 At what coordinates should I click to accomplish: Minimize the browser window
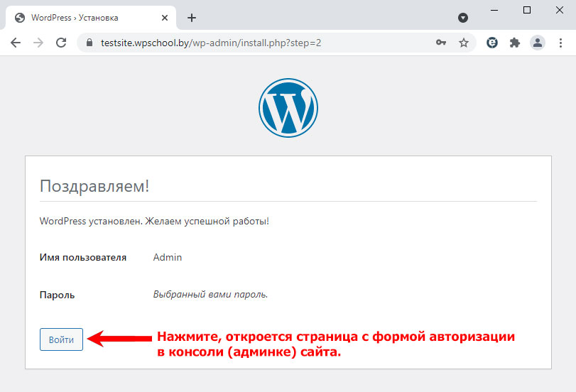click(494, 10)
